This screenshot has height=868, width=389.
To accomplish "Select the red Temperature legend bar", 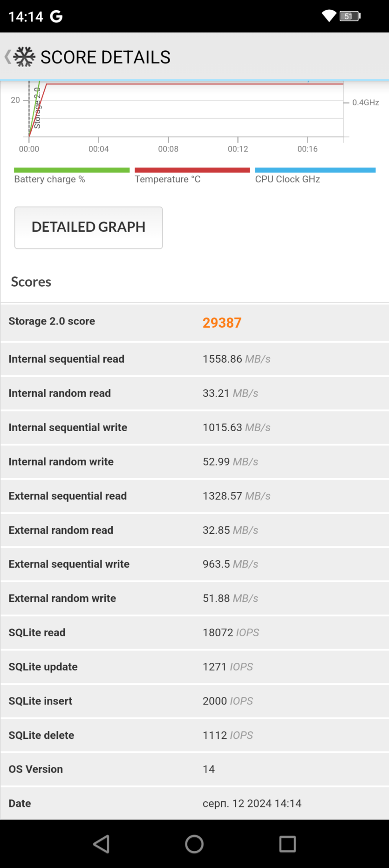I will [x=192, y=170].
